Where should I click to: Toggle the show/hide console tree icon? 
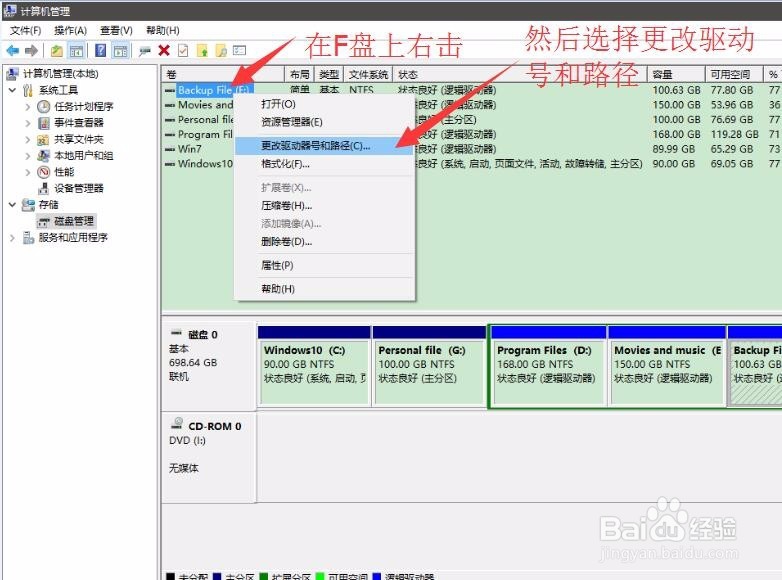click(76, 50)
